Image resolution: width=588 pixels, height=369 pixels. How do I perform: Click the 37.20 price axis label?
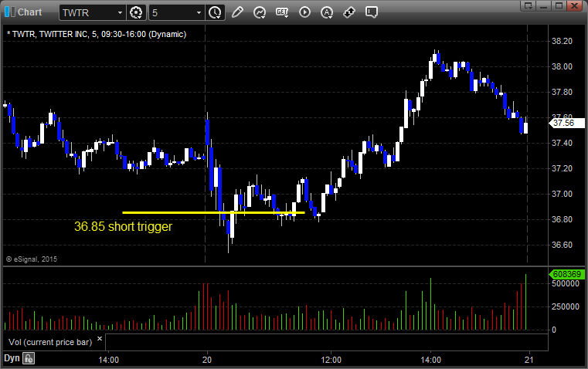click(563, 168)
